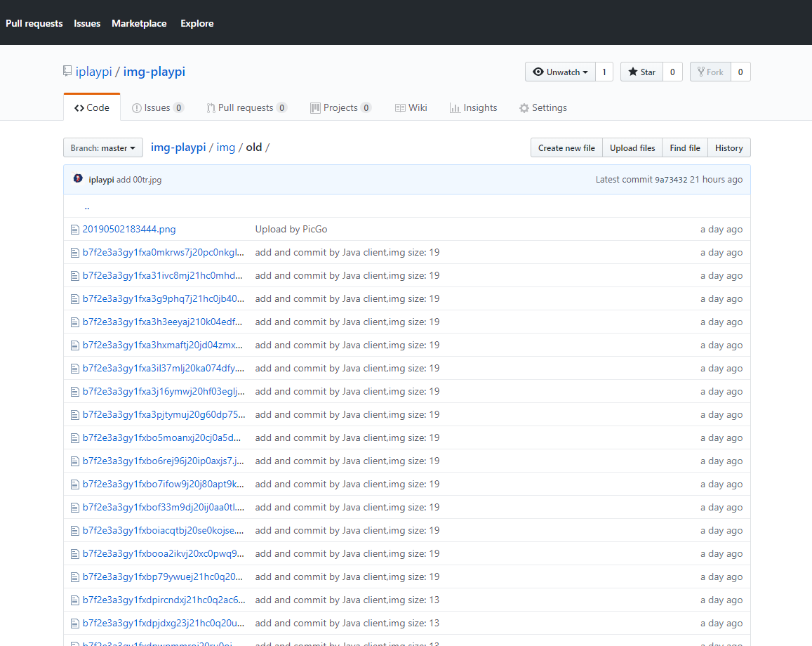Open the Branch: master selector
The image size is (812, 646).
click(x=103, y=147)
